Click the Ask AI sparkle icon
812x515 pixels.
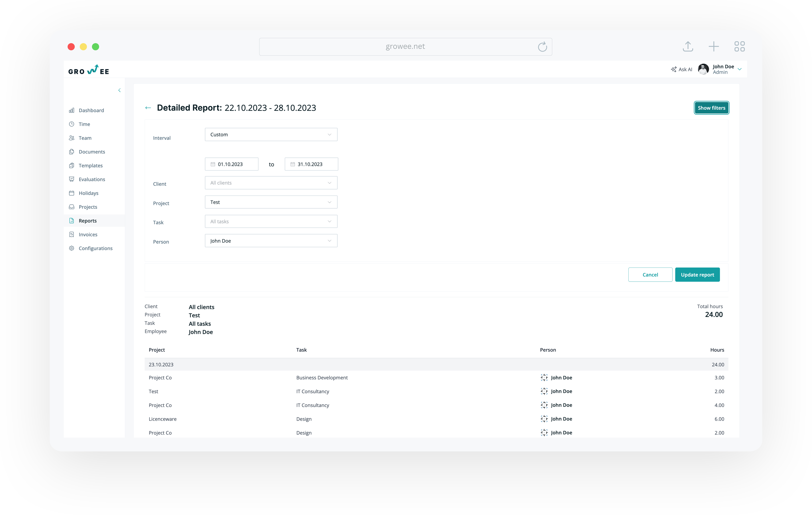click(x=674, y=69)
